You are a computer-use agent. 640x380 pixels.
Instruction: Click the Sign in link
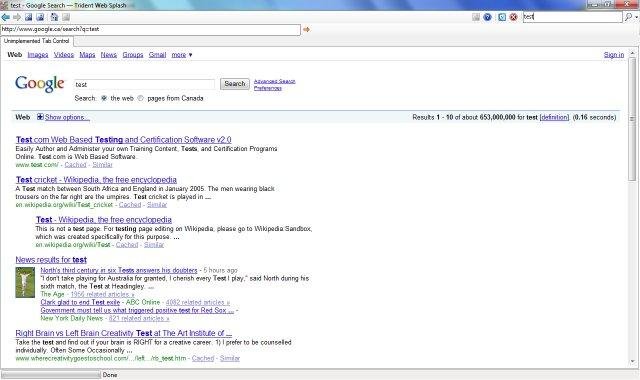coord(614,55)
